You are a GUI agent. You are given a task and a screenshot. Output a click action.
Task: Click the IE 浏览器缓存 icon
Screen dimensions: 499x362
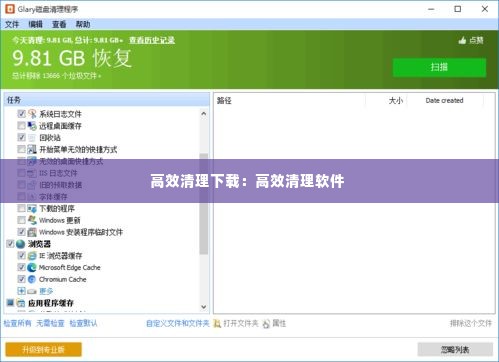point(32,256)
